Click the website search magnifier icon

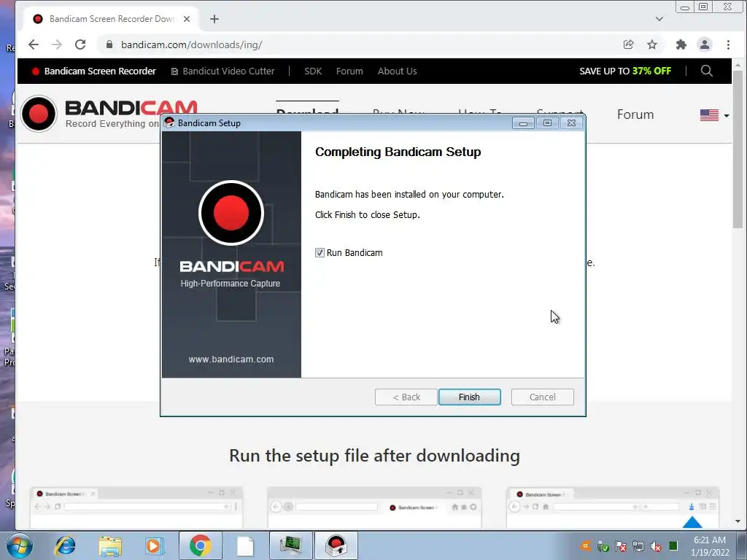[707, 71]
